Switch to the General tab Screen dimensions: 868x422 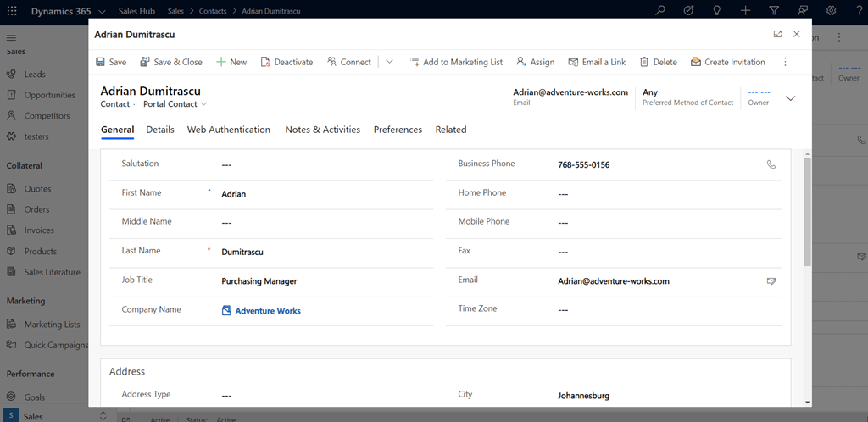pos(117,130)
